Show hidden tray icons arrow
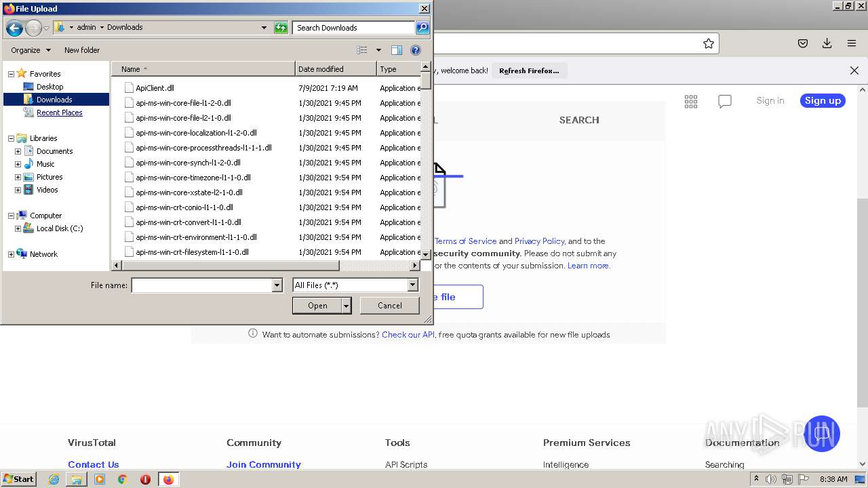The height and width of the screenshot is (488, 868). pyautogui.click(x=756, y=479)
